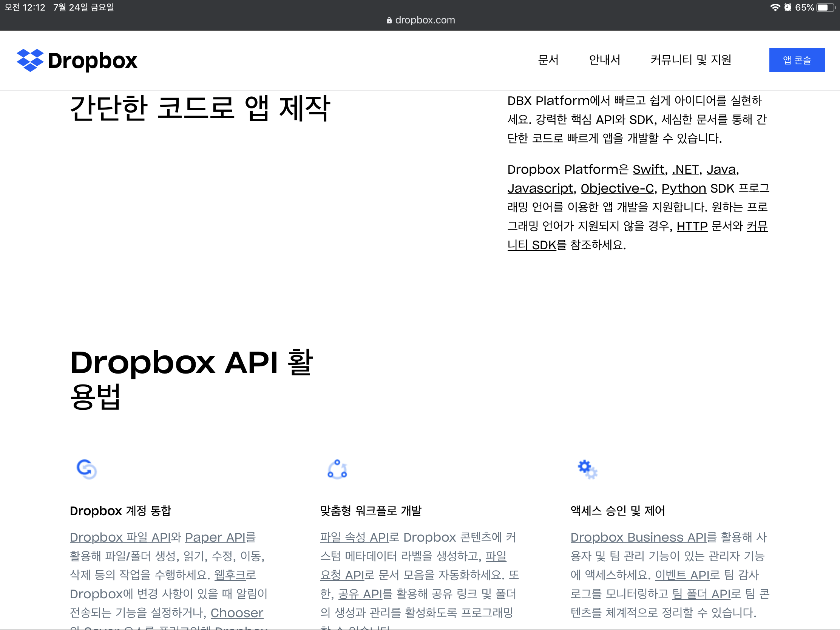Open the 안내서 menu item
The image size is (840, 630).
click(x=604, y=60)
